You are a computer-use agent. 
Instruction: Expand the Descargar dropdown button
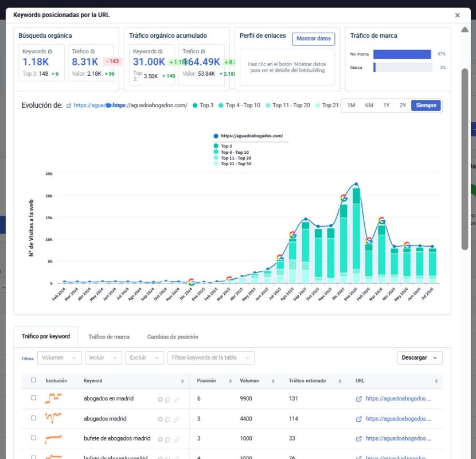[420, 358]
